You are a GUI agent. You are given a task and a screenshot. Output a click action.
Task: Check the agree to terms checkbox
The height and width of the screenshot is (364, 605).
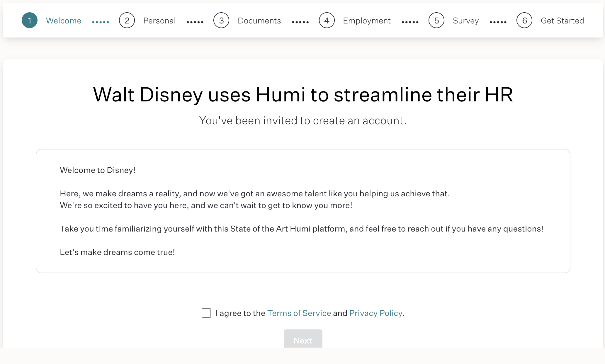pos(206,313)
